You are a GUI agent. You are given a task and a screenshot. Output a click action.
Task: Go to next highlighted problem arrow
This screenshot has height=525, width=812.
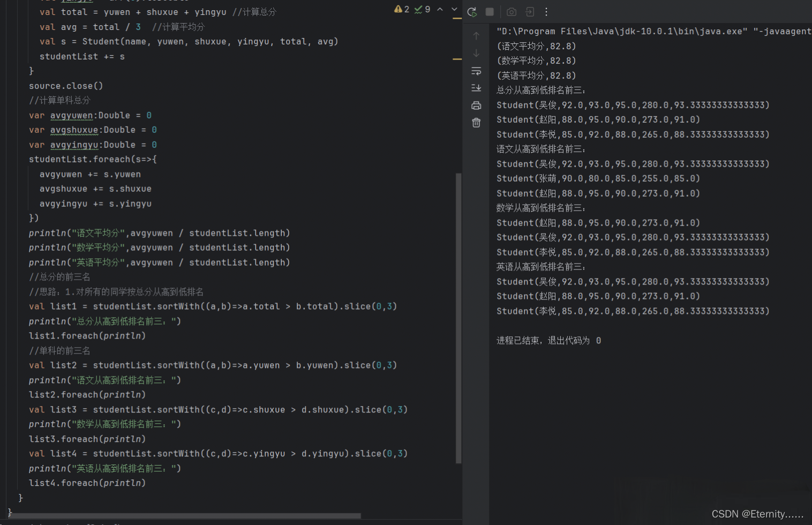point(454,9)
